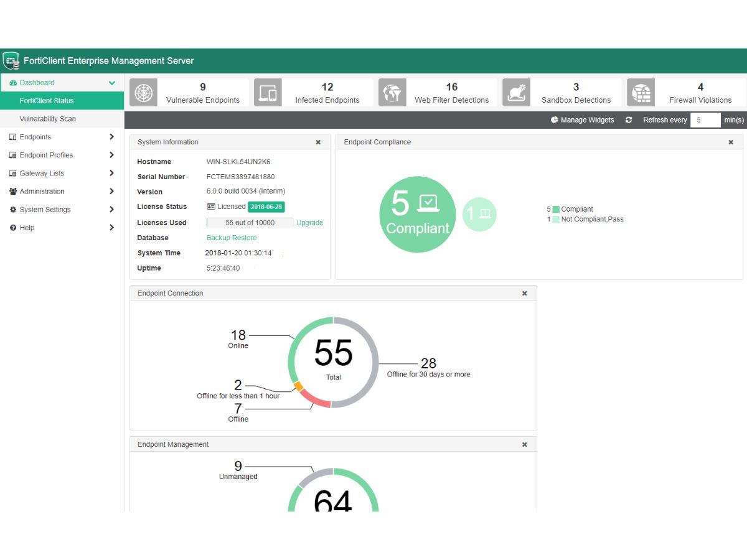Select FortiClient Status in the sidebar
The height and width of the screenshot is (560, 747).
click(62, 101)
